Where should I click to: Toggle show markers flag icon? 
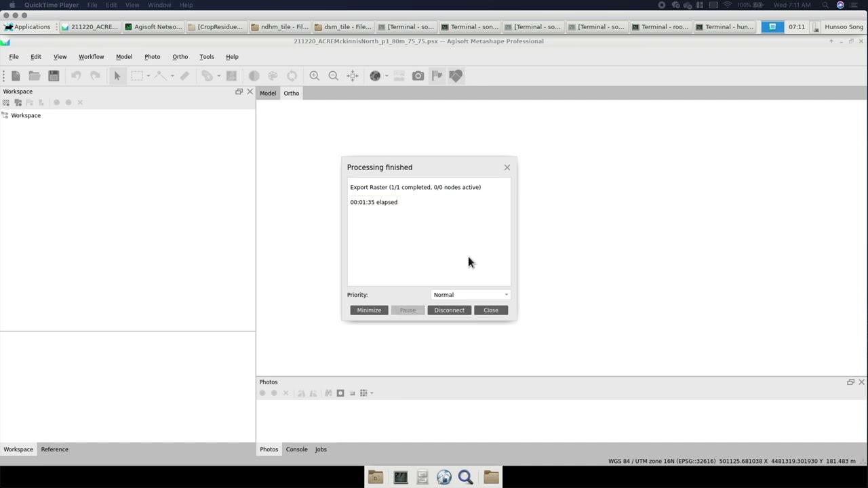click(437, 76)
